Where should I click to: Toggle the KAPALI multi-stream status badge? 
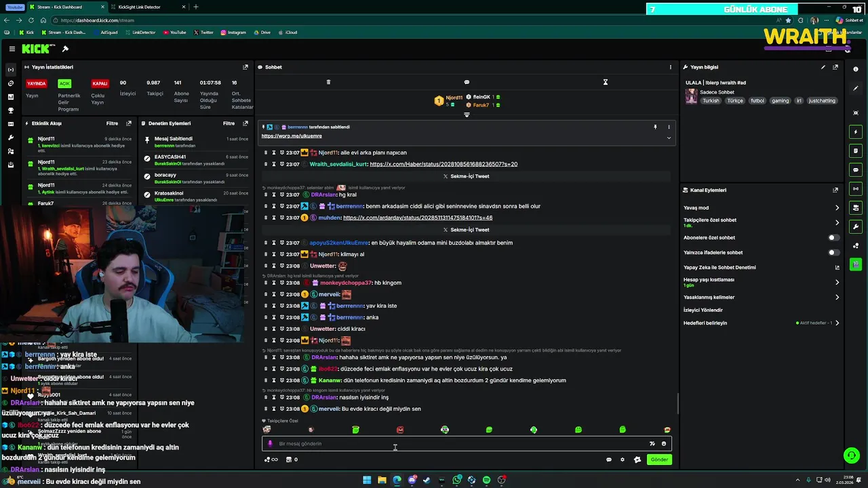click(100, 83)
